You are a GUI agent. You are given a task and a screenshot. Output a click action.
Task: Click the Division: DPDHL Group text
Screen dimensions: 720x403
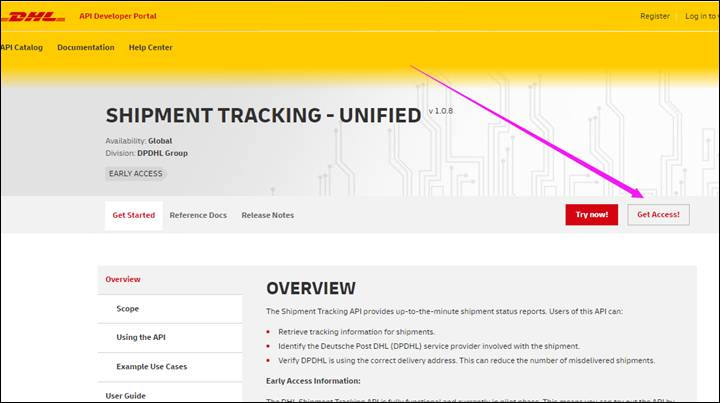coord(146,153)
